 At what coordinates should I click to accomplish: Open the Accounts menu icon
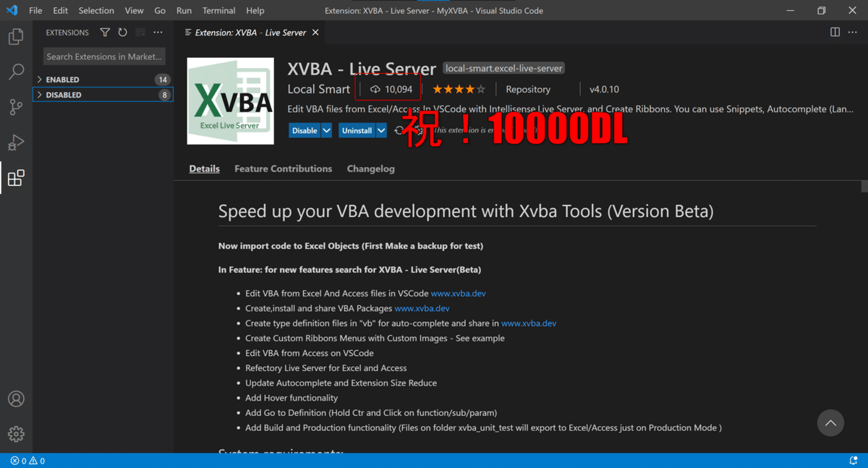click(x=16, y=399)
